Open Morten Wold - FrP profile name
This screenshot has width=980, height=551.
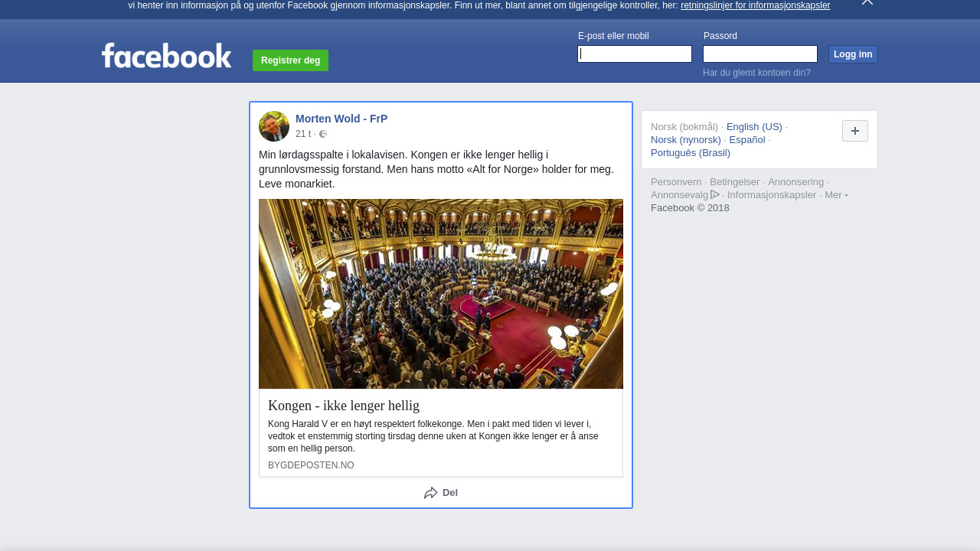point(341,119)
